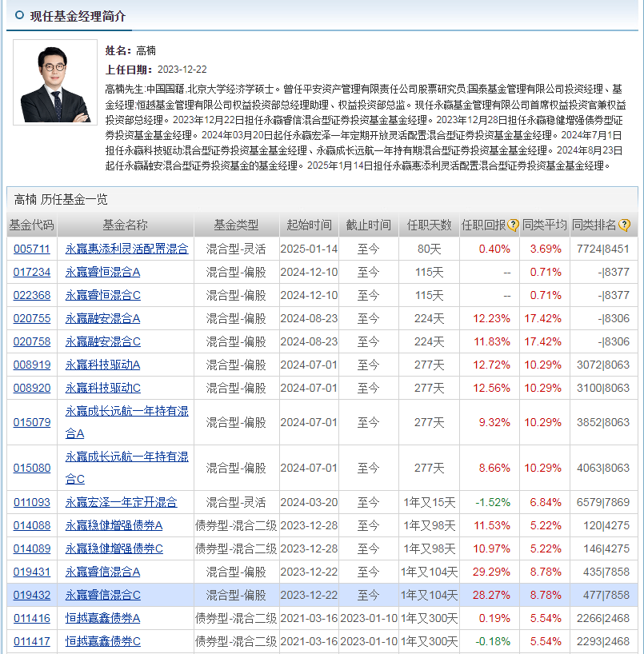The height and width of the screenshot is (654, 644).
Task: Open fund 永赢睿恒混合C
Action: tap(102, 295)
